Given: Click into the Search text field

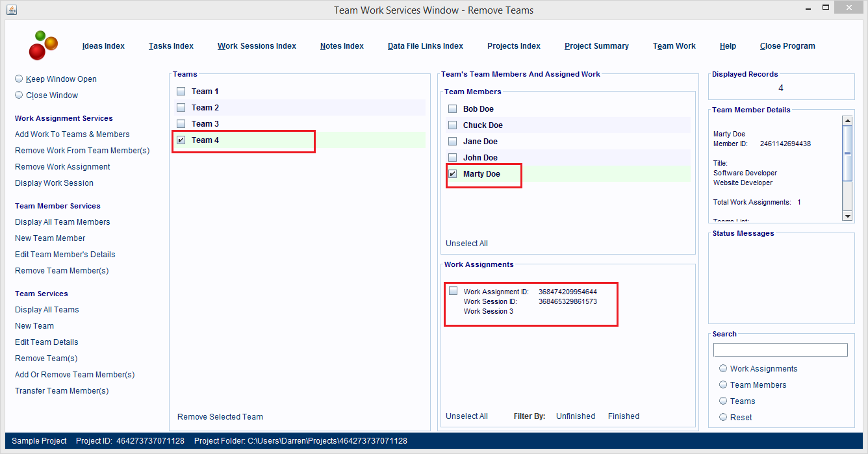Looking at the screenshot, I should click(x=780, y=350).
